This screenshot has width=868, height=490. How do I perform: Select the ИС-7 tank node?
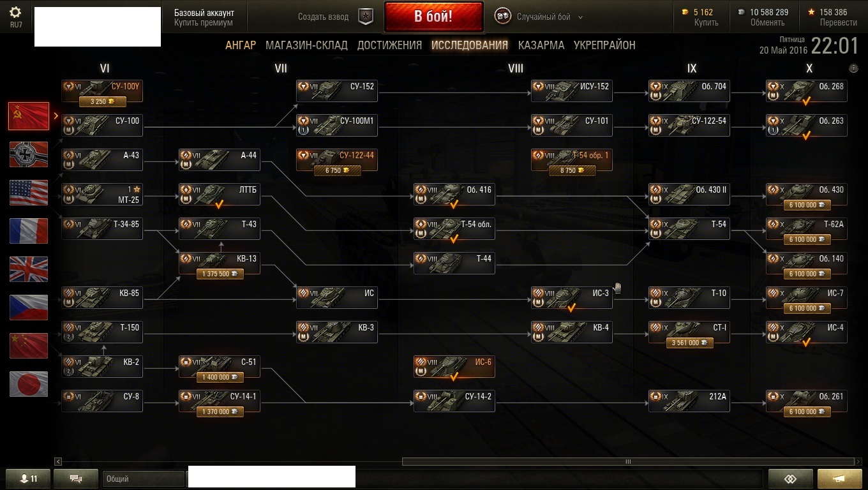click(807, 297)
